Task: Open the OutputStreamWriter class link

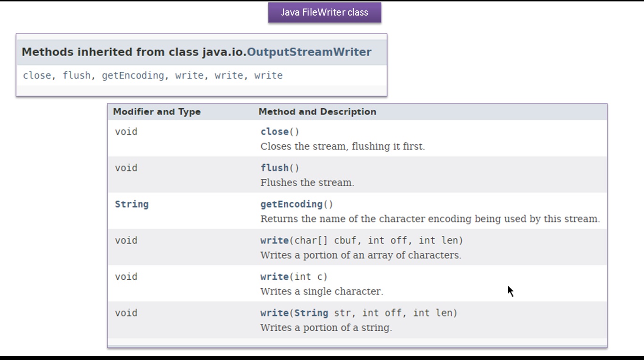Action: (x=309, y=52)
